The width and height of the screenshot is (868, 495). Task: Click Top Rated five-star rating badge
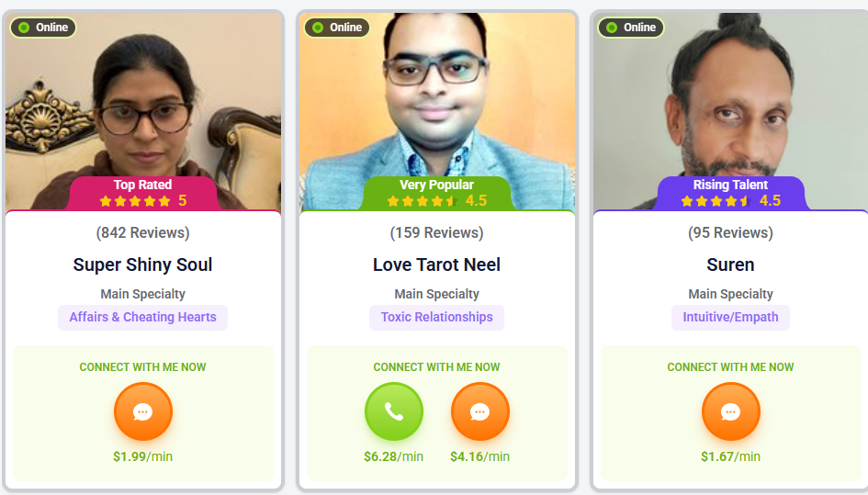142,193
